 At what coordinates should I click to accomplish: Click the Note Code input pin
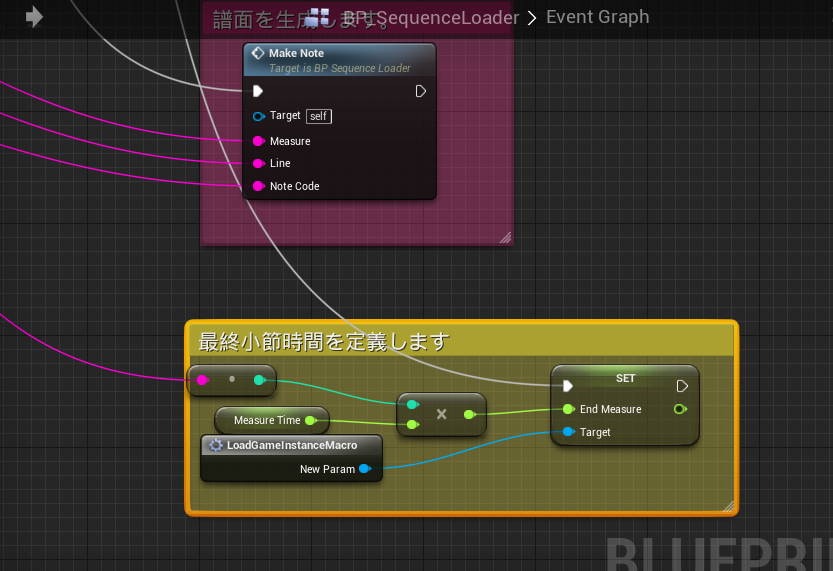(259, 186)
